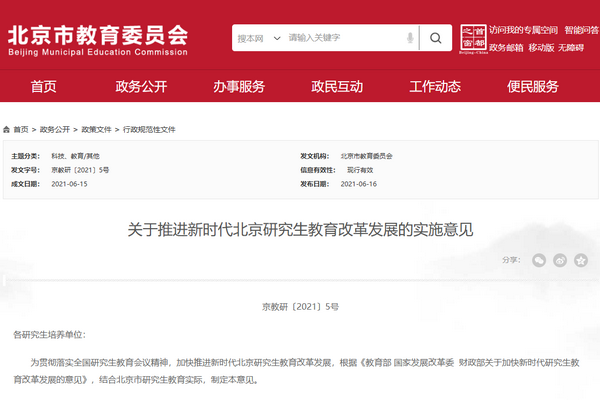
Task: Click the 成文日期 value 2021-06-15
Action: [x=69, y=184]
